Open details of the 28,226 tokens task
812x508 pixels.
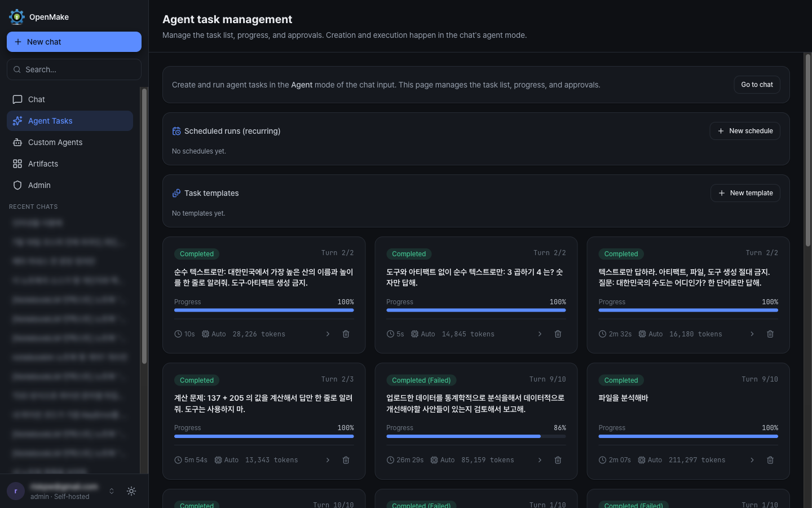328,334
